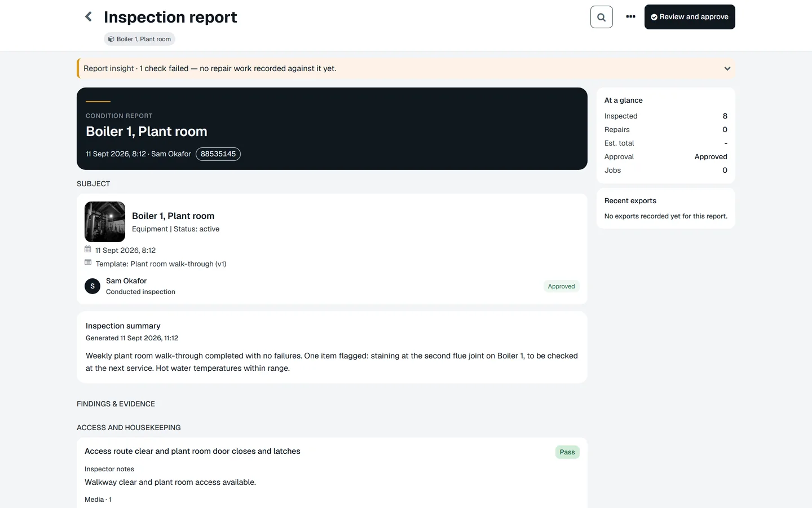Click 'No exports recorded yet' message
This screenshot has width=812, height=508.
point(666,216)
